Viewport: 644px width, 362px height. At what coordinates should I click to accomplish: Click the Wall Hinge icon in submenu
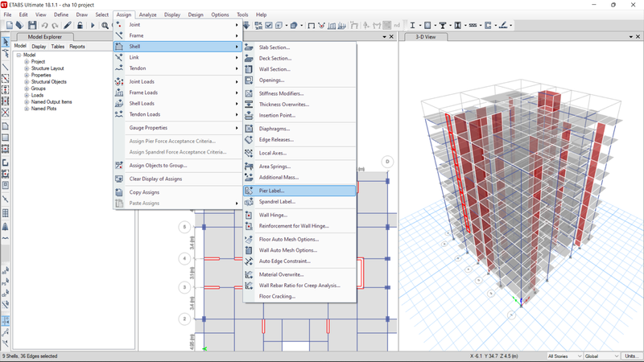[x=249, y=215]
